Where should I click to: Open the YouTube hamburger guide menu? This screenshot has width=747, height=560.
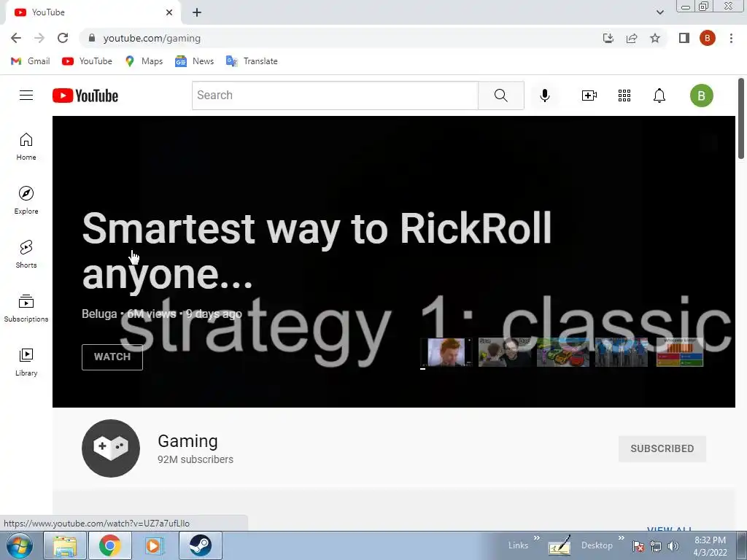tap(26, 96)
